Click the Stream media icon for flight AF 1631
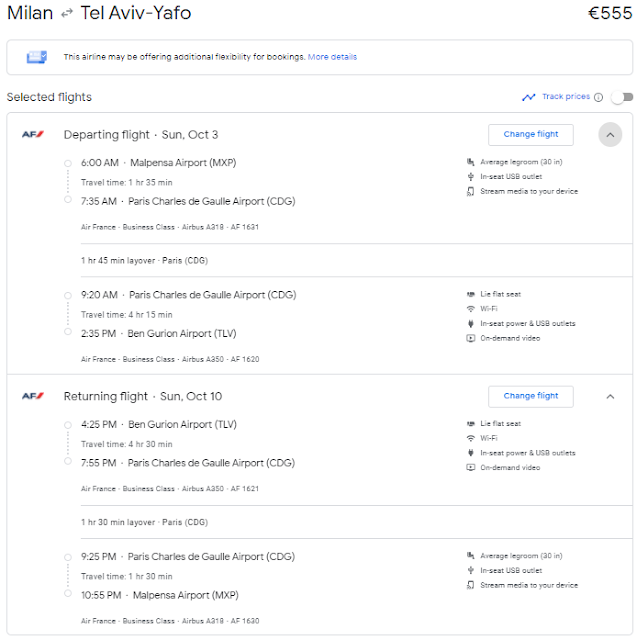The image size is (637, 640). pos(471,191)
